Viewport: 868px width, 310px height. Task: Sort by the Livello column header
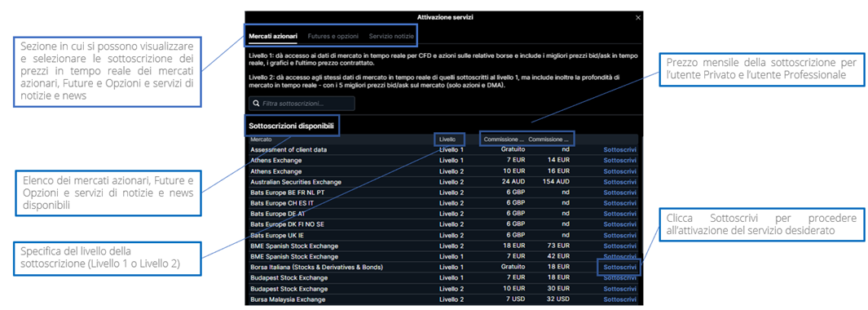coord(447,139)
